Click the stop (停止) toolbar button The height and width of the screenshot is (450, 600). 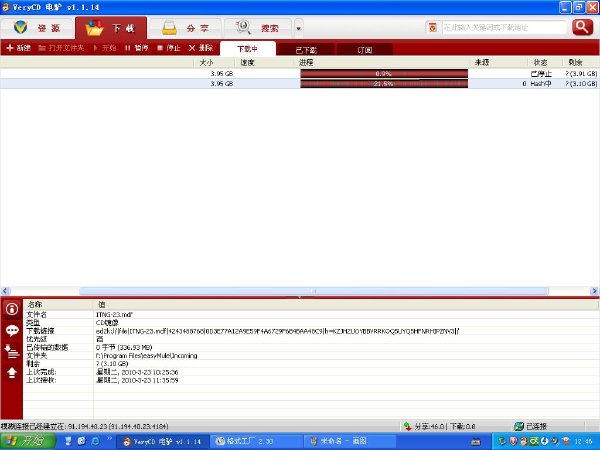point(169,48)
